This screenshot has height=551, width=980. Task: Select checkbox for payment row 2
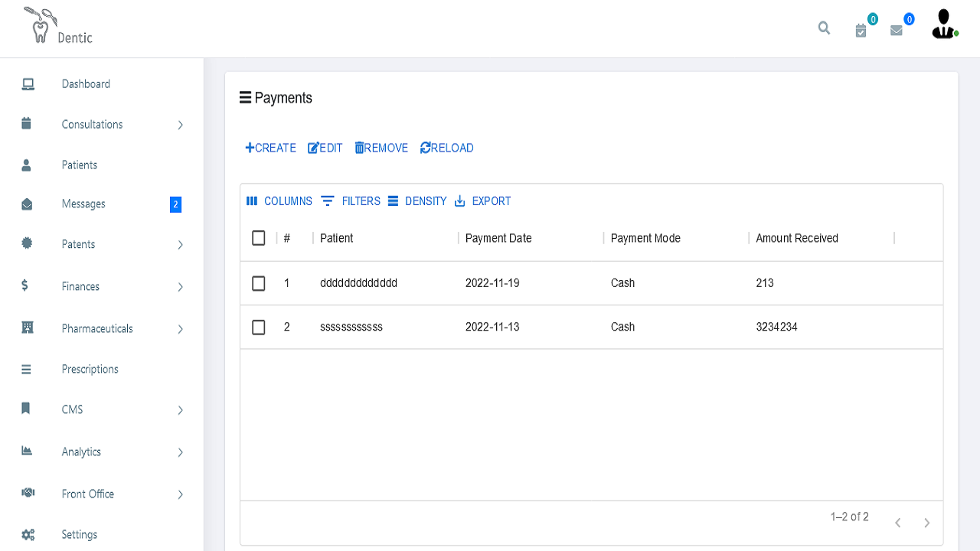point(259,327)
